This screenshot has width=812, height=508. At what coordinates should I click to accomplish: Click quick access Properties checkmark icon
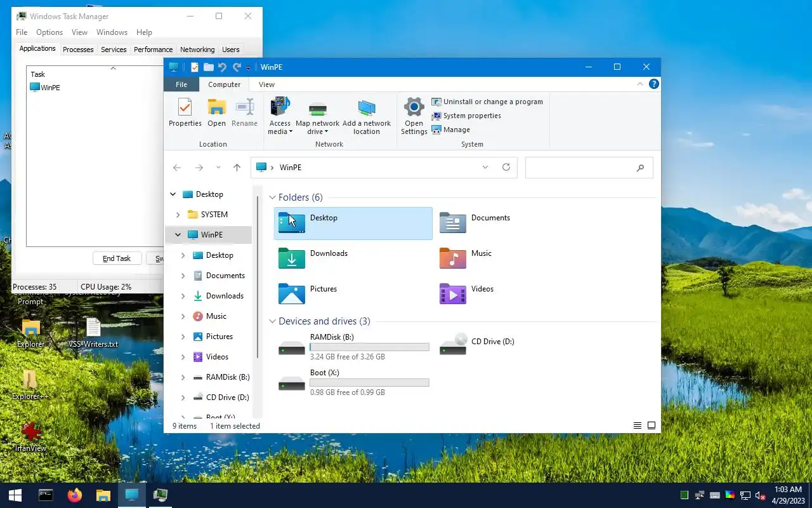pos(194,67)
